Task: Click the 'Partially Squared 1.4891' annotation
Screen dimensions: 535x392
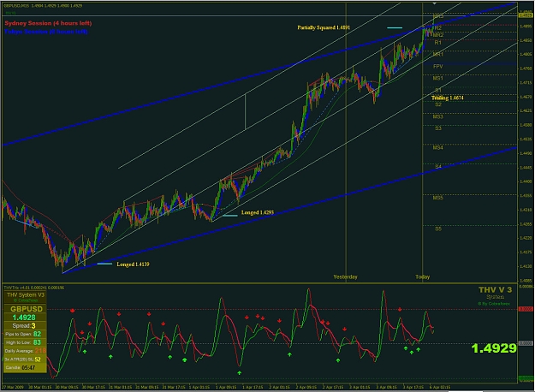Action: tap(324, 27)
